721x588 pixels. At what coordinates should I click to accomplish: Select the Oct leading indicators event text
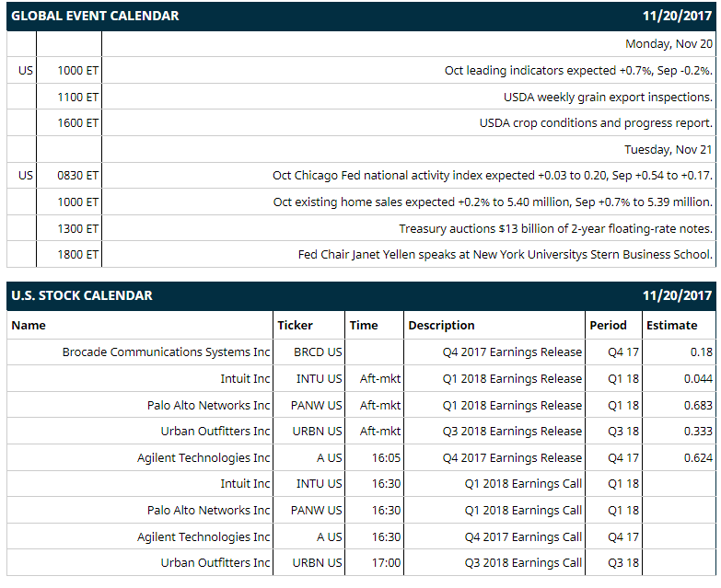click(x=578, y=71)
